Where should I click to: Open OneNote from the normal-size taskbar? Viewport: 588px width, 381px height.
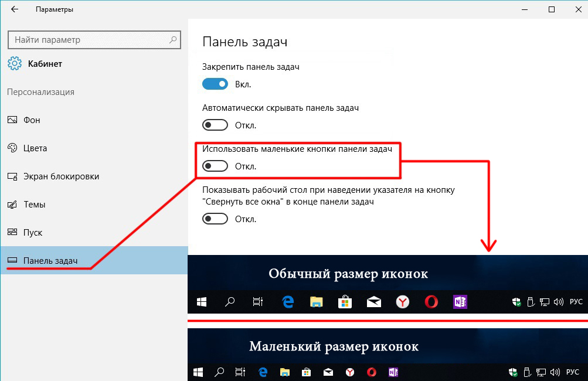tap(460, 302)
